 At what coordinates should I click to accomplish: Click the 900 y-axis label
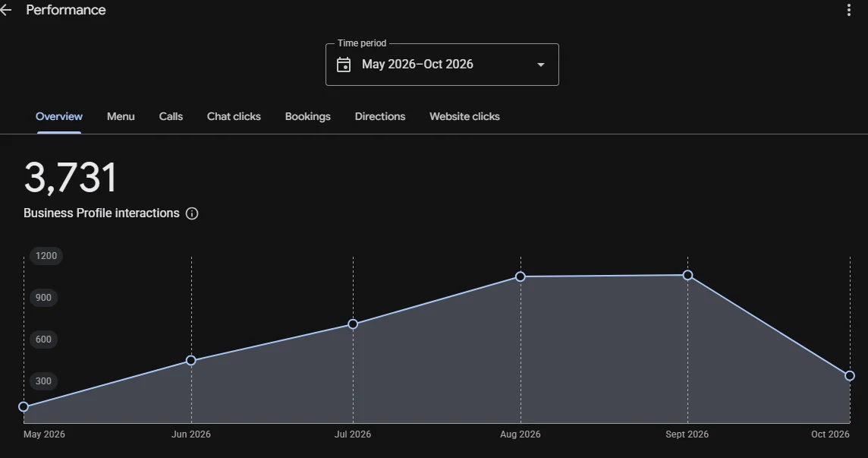(x=43, y=298)
